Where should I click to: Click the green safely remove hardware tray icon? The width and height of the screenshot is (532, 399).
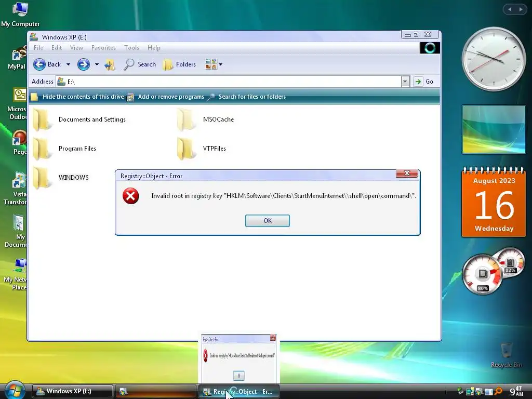(x=460, y=392)
